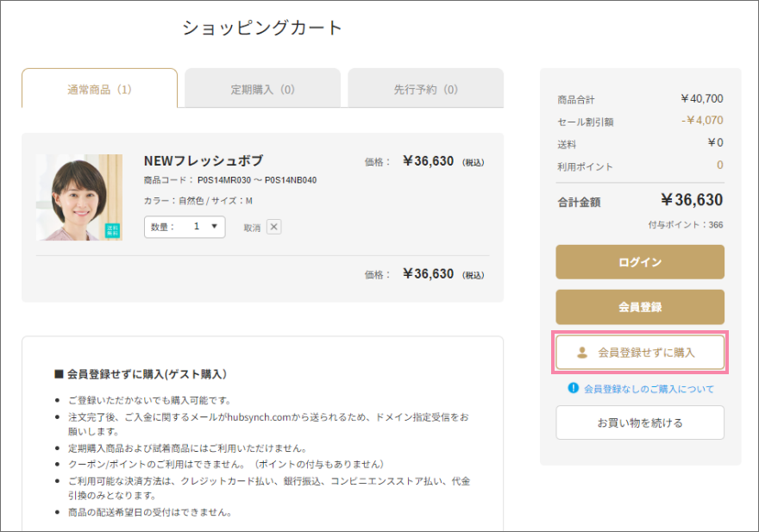This screenshot has width=759, height=532.
Task: Switch to the 先行予約 tab
Action: coord(425,87)
